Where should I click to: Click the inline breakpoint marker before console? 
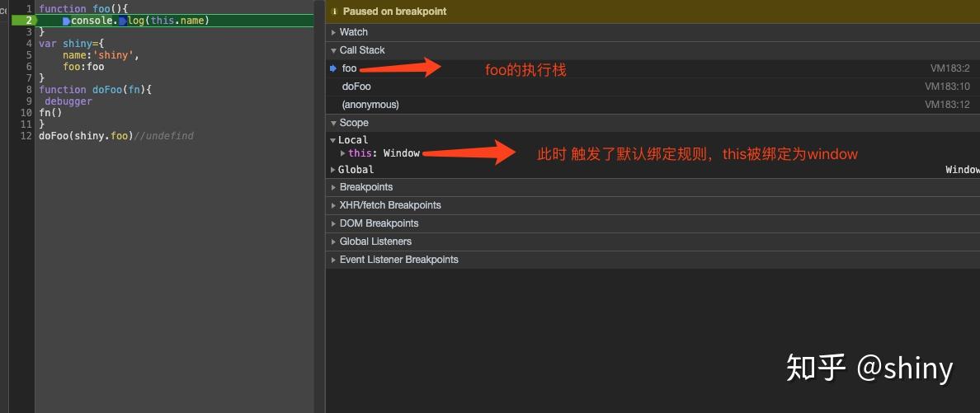tap(66, 21)
